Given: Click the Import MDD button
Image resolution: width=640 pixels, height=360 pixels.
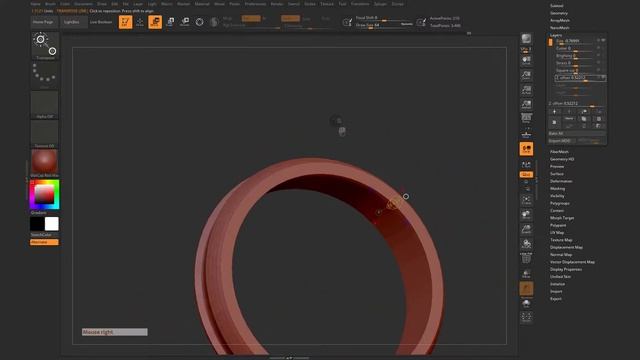Looking at the screenshot, I should (x=561, y=141).
